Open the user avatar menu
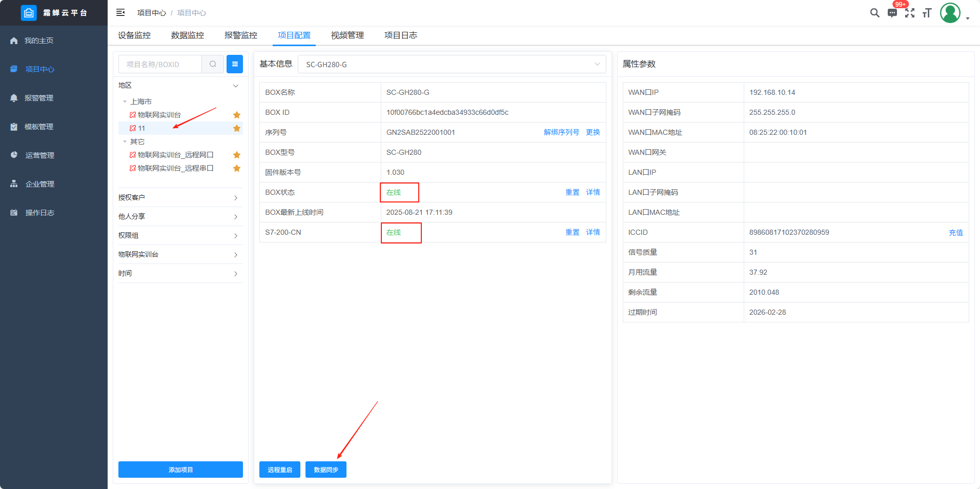This screenshot has width=980, height=489. 950,13
